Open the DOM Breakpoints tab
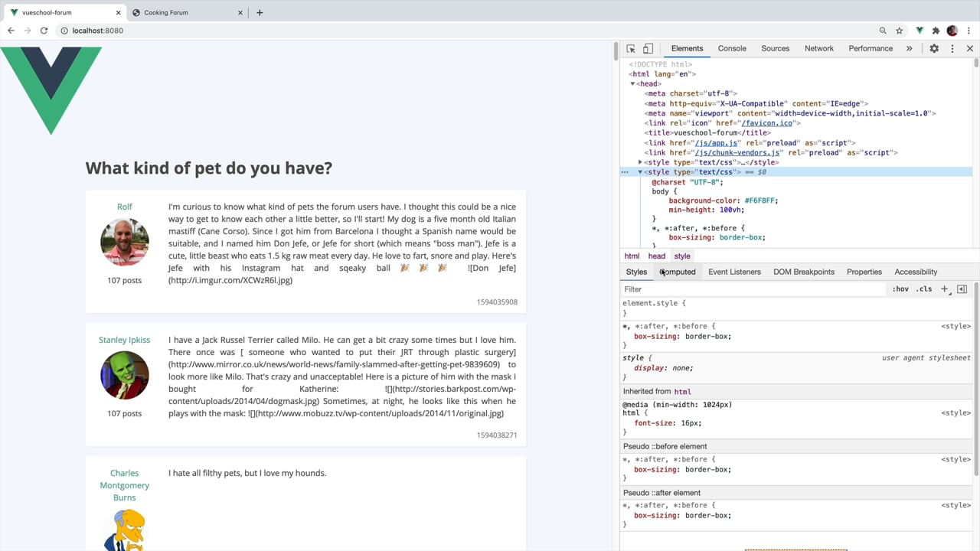980x551 pixels. tap(804, 272)
